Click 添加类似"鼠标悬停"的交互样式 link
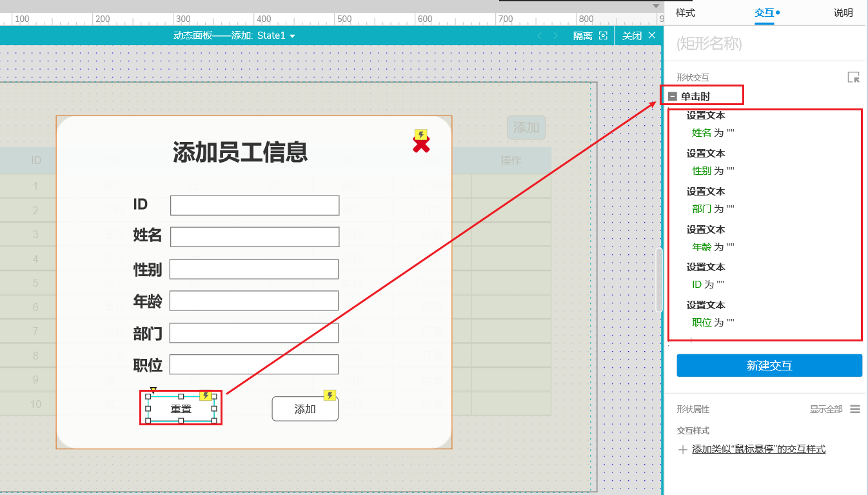This screenshot has width=868, height=495. tap(759, 449)
